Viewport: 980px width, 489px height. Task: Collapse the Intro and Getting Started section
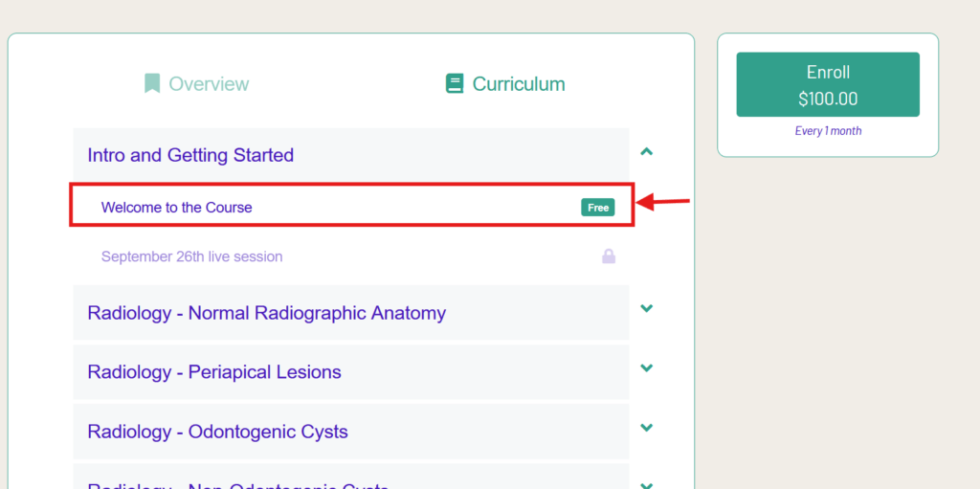pos(647,151)
